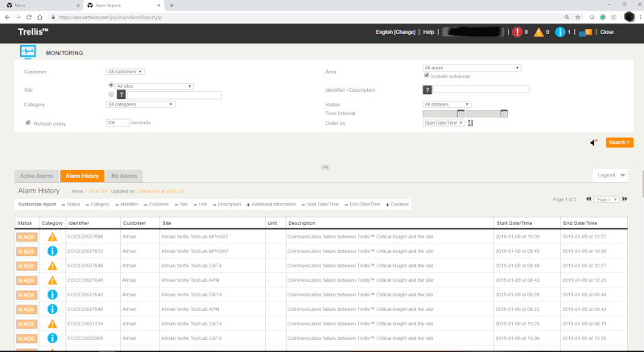Click the N ACK status badge for EOCE20927698
The image size is (644, 352).
(26, 237)
